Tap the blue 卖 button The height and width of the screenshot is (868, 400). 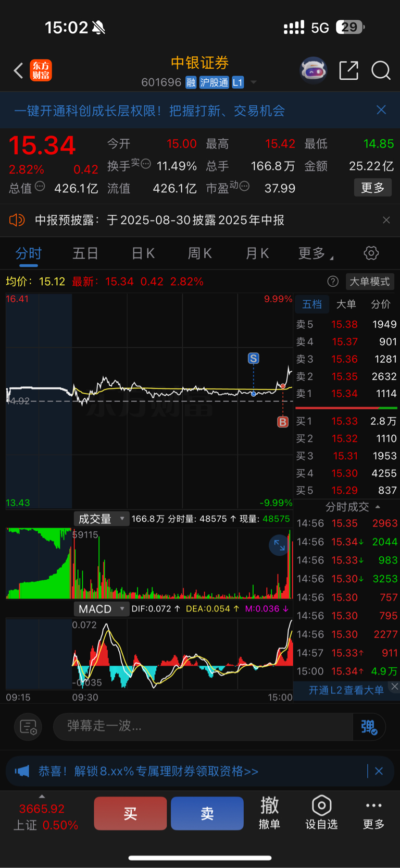tap(207, 813)
